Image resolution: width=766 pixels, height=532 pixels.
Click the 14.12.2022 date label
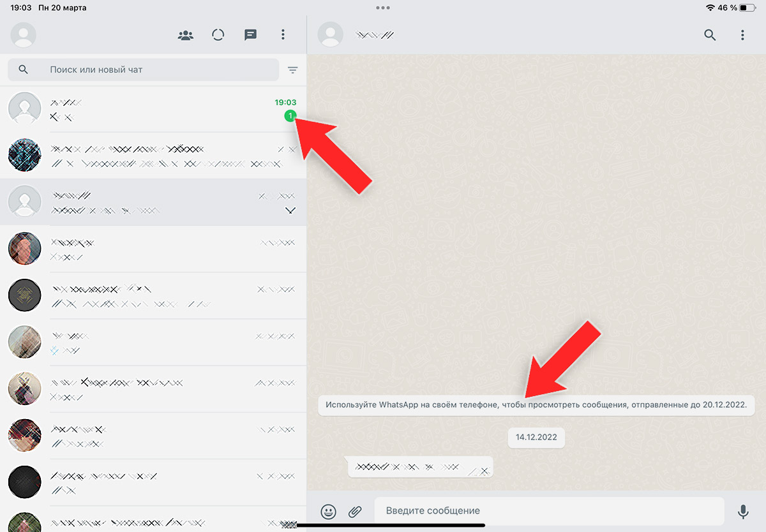pyautogui.click(x=536, y=438)
